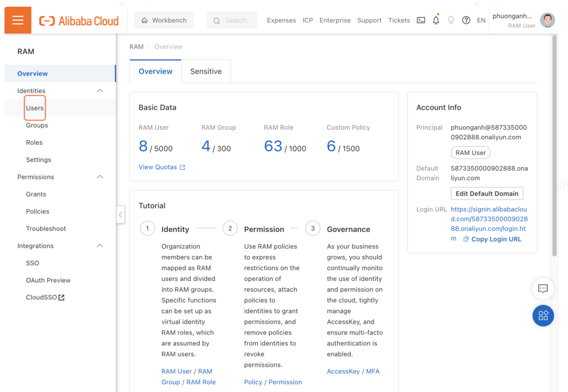The image size is (568, 392).
Task: Collapse the Permissions section
Action: coord(100,177)
